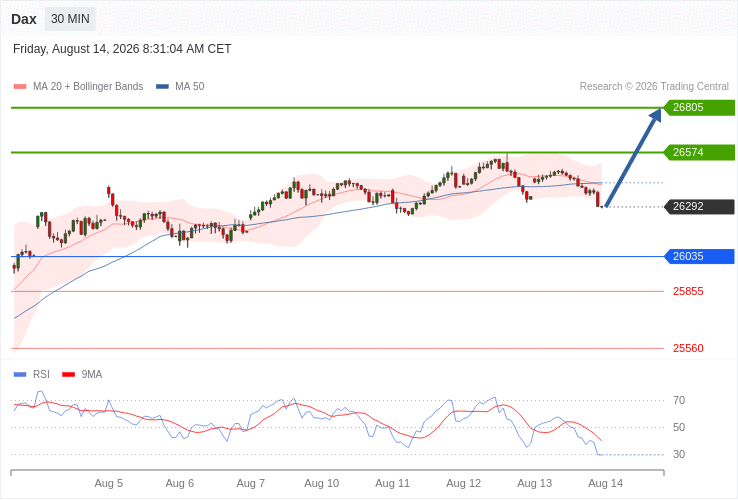Click the 26805 resistance price tag

(x=699, y=107)
